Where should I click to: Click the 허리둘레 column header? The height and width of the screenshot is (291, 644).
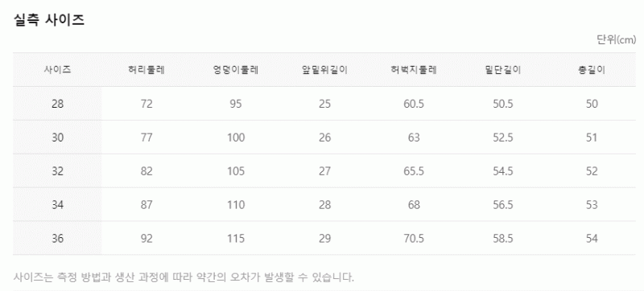[147, 70]
